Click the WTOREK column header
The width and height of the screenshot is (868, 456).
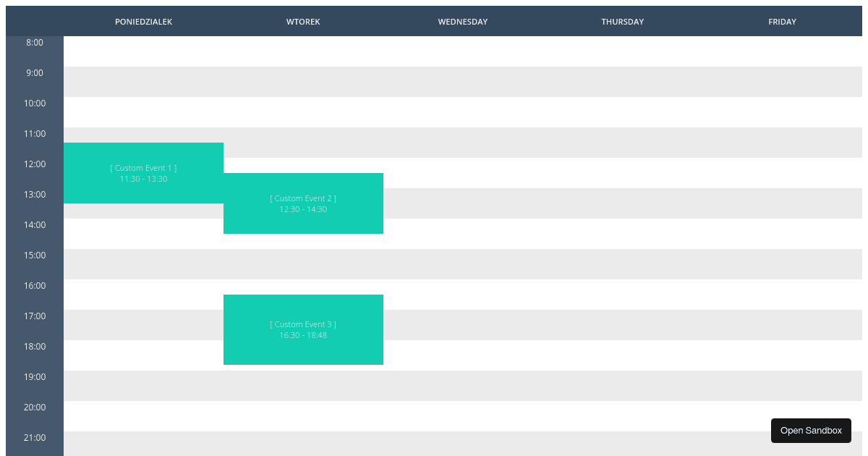pos(303,21)
